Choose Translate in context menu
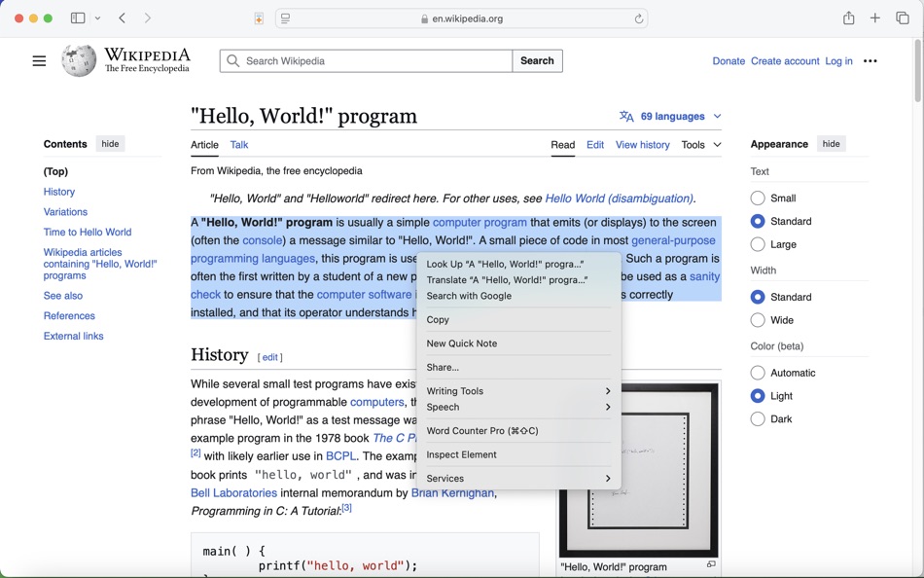The height and width of the screenshot is (578, 924). pos(518,280)
